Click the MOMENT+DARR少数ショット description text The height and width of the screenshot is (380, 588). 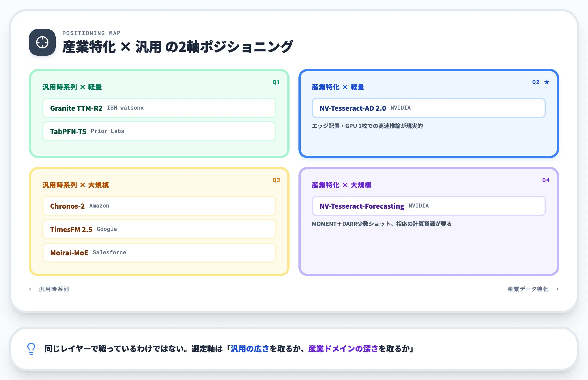382,224
